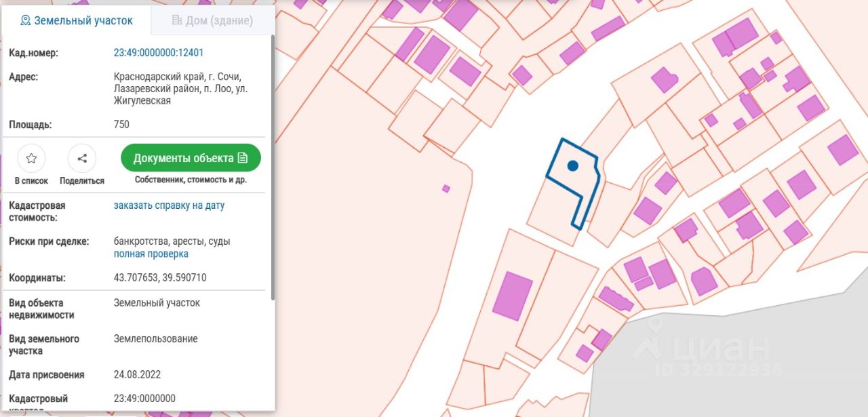Click the small purple square west of parcel
Viewport: 868px width, 417px height.
446,188
